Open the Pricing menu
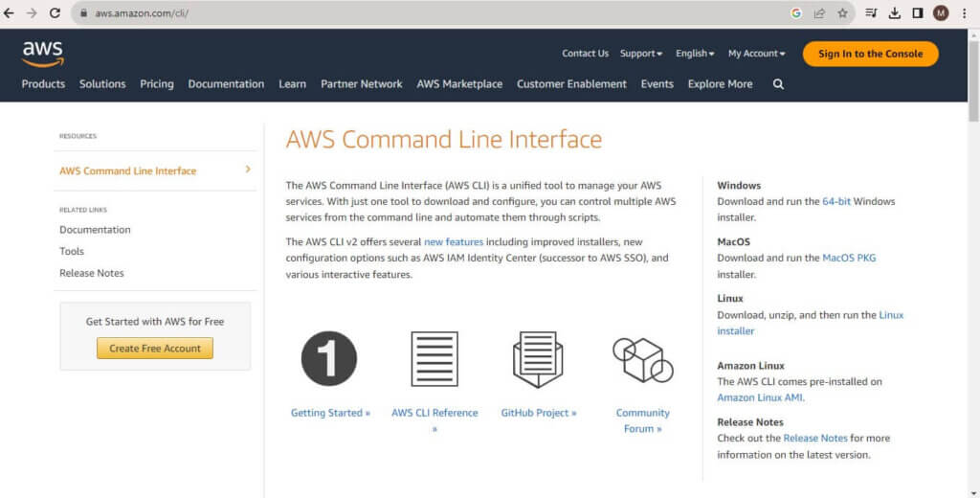This screenshot has height=498, width=980. pos(157,84)
